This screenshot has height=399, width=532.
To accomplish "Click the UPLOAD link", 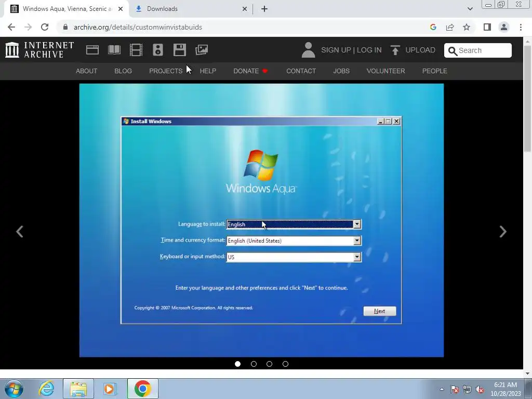I will (420, 50).
